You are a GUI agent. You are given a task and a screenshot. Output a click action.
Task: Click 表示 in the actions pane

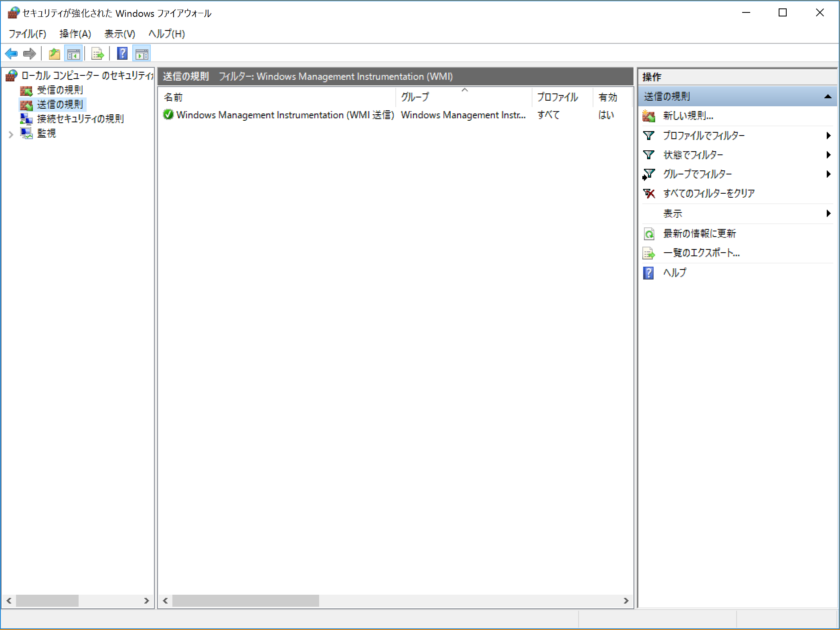click(x=672, y=213)
